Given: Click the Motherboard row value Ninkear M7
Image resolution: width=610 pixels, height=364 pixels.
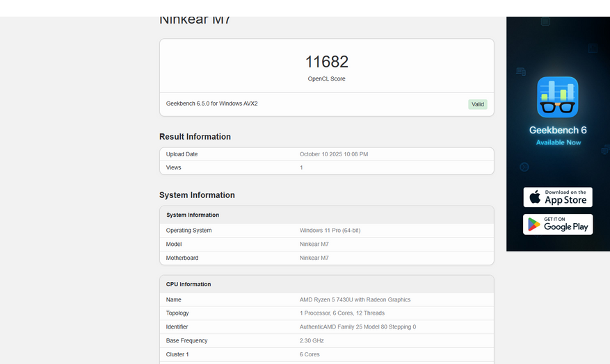Looking at the screenshot, I should pyautogui.click(x=314, y=258).
